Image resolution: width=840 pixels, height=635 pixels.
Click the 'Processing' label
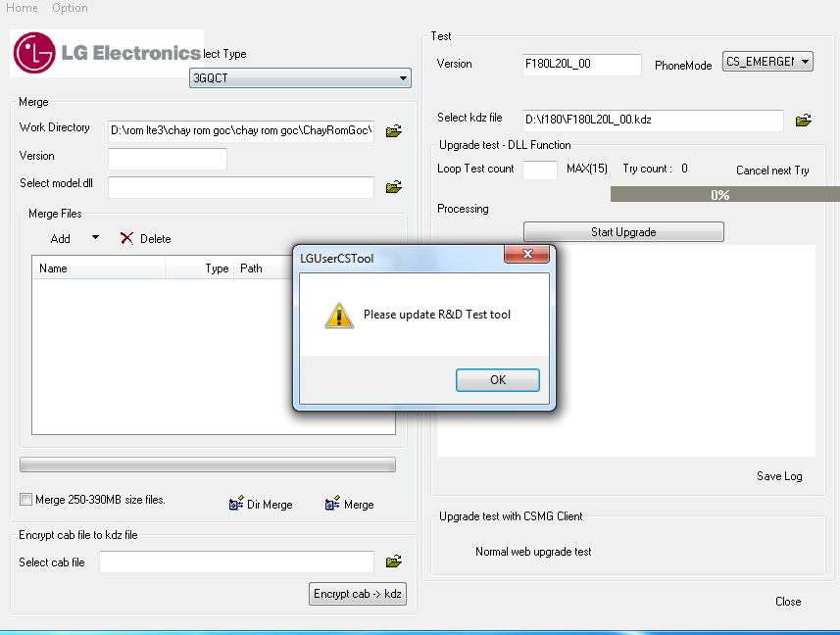(x=463, y=209)
